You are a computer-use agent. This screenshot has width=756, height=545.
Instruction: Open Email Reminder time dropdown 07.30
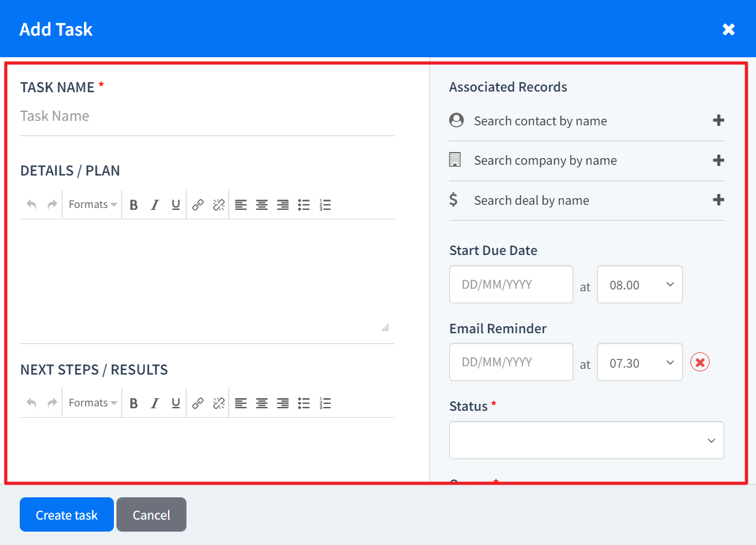pos(640,362)
